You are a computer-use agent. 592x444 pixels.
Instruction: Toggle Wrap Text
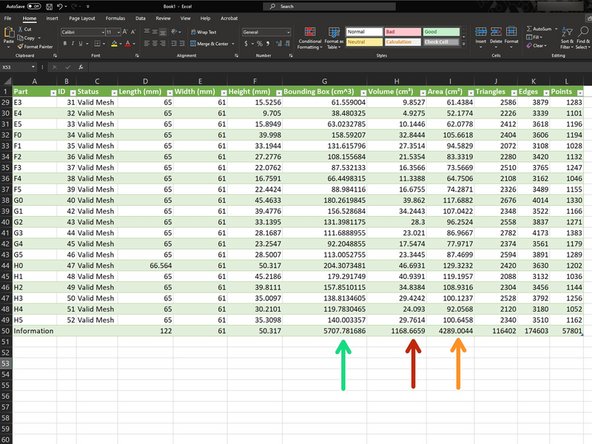[204, 32]
